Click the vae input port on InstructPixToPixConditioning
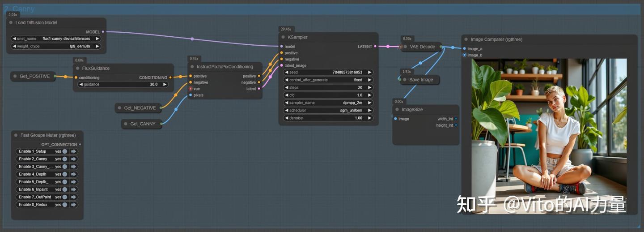Viewport: 644px width, 232px height. pyautogui.click(x=190, y=89)
